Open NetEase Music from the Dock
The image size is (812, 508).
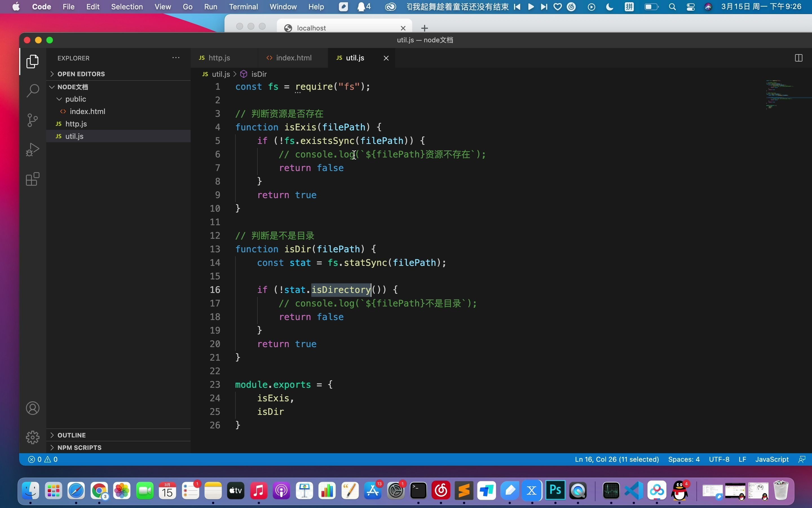[441, 491]
